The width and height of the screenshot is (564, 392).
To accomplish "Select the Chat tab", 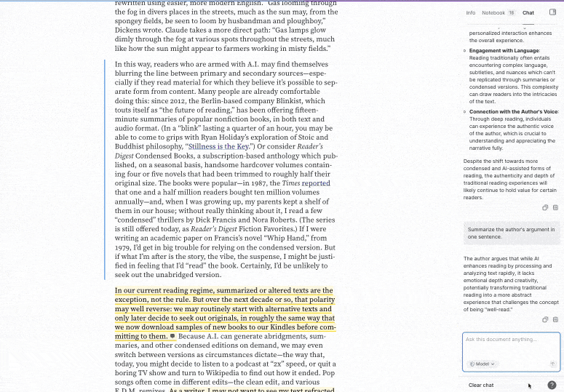I will (x=528, y=12).
